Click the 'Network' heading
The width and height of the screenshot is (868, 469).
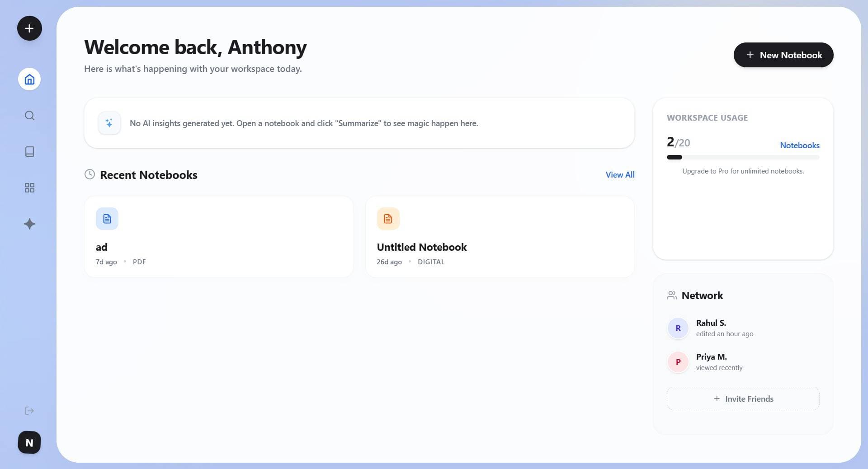702,295
